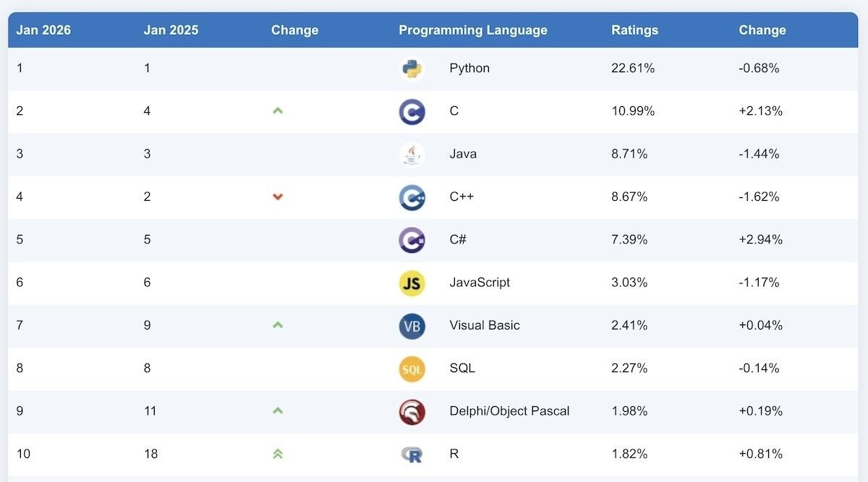Click the double up arrow in R row
The image size is (868, 482).
tap(278, 454)
